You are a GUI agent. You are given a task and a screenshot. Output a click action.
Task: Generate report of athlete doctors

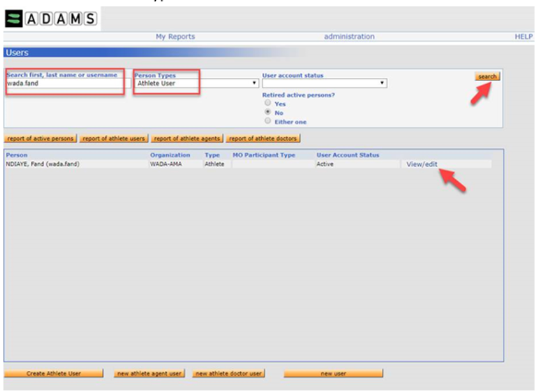263,139
